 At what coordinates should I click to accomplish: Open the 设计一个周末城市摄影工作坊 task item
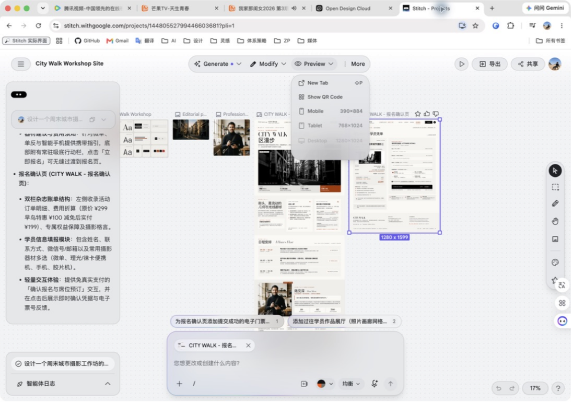point(62,363)
